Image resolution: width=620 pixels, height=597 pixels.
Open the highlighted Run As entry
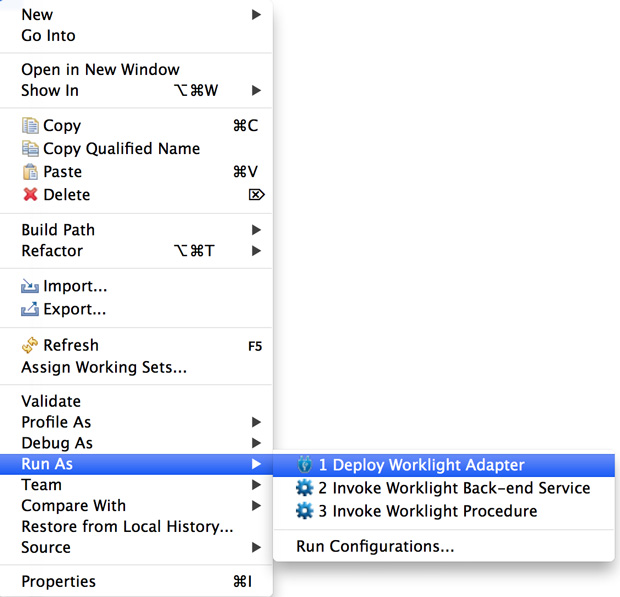(x=136, y=464)
